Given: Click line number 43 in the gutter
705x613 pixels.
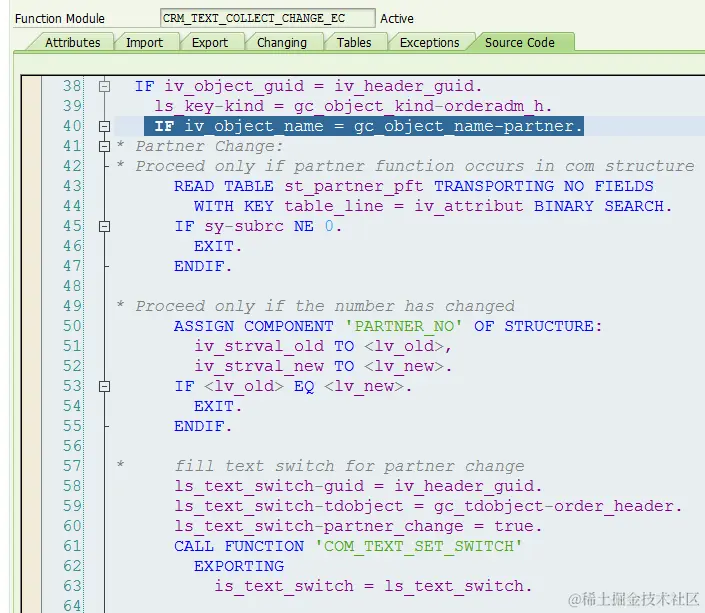Looking at the screenshot, I should pos(72,186).
